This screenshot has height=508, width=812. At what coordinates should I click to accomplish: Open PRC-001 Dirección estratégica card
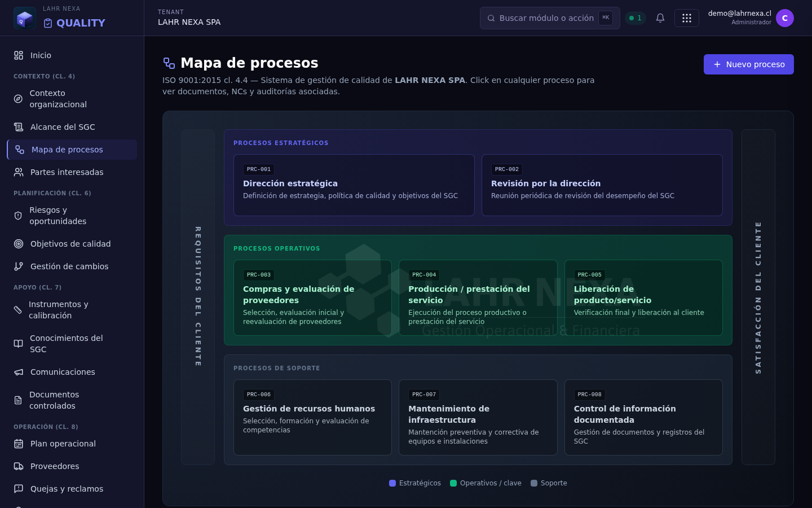354,185
